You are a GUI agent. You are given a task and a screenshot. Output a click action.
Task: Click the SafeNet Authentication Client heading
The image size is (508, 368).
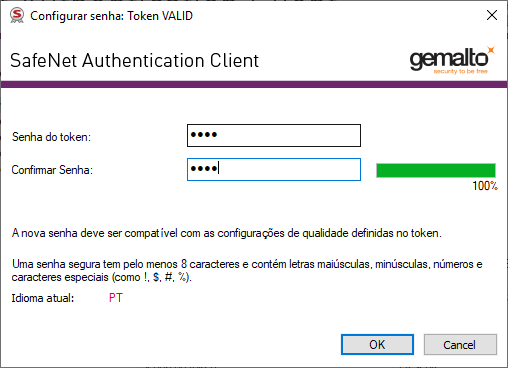click(x=134, y=60)
